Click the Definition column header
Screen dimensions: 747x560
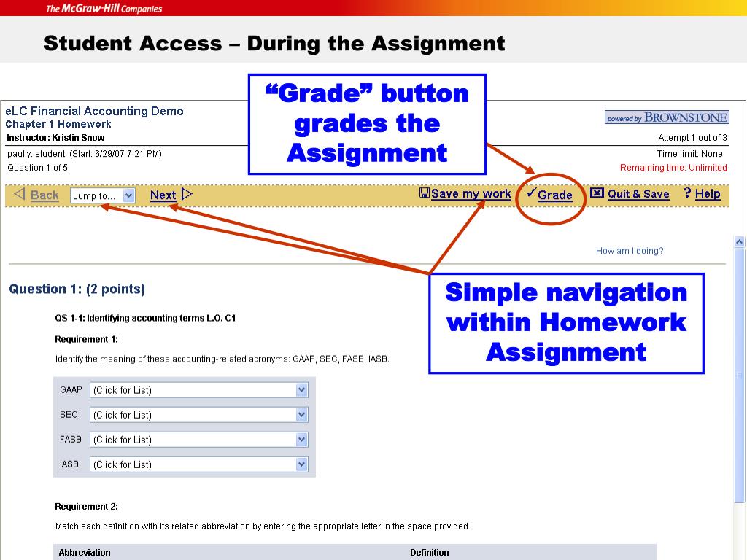coord(429,553)
